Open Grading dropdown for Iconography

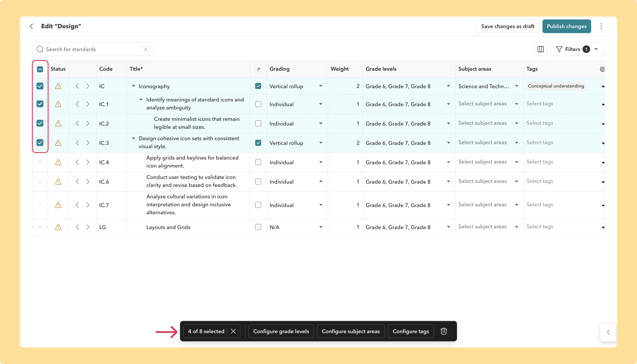pyautogui.click(x=321, y=86)
